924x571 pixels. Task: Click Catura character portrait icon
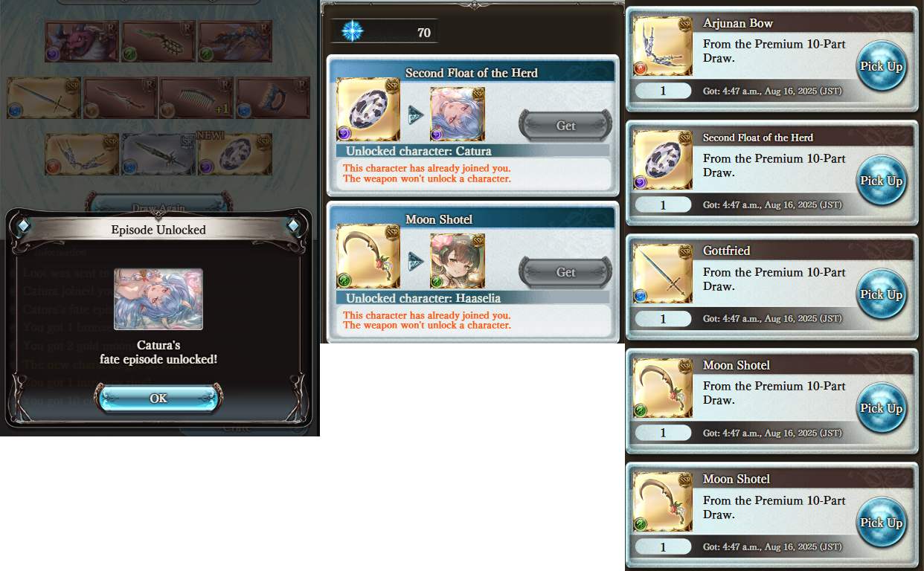coord(458,114)
